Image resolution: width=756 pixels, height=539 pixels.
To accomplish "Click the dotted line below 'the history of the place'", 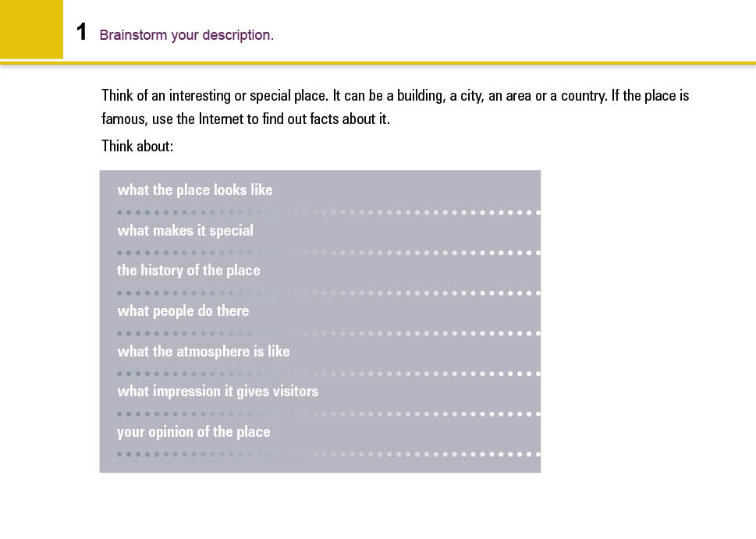I will [328, 293].
